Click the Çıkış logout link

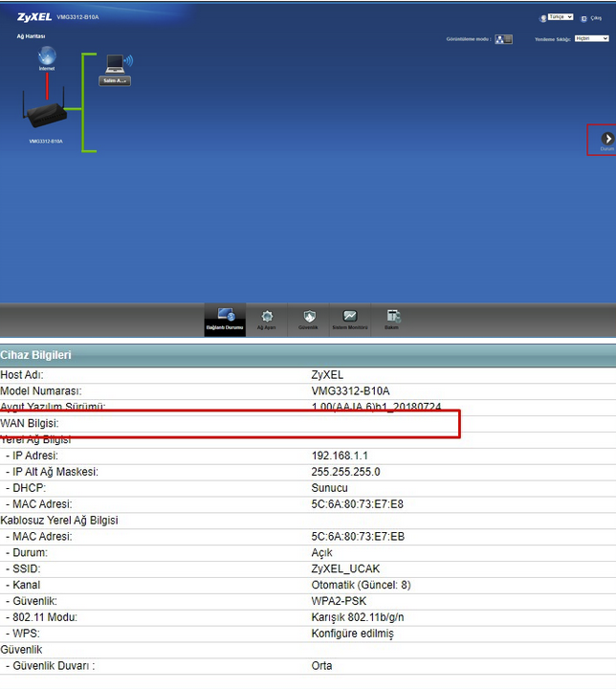[x=596, y=18]
